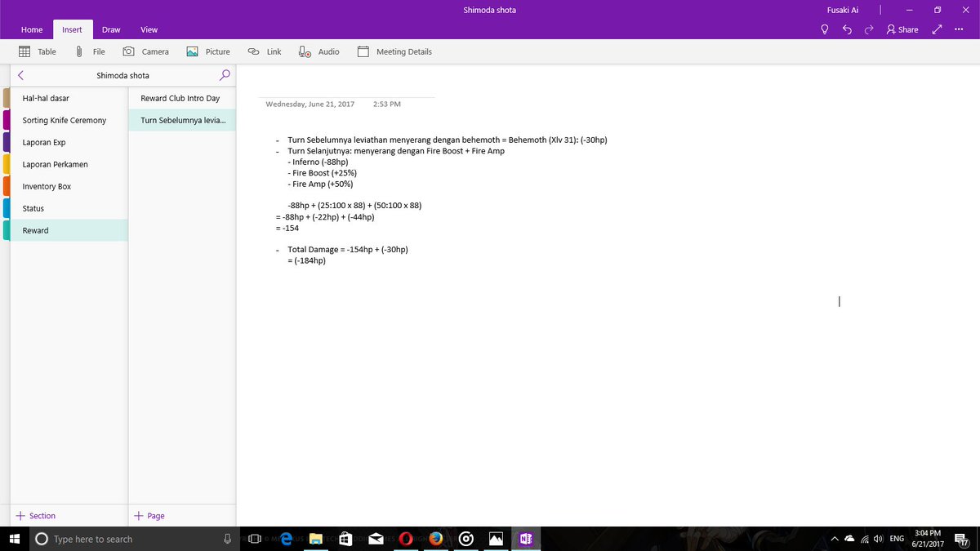Viewport: 980px width, 551px height.
Task: Click the back arrow beside notebook name
Action: (x=20, y=75)
